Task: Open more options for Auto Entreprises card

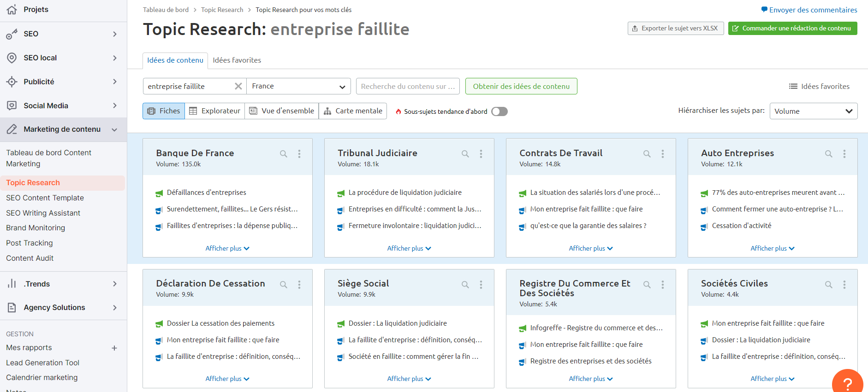Action: [x=844, y=154]
